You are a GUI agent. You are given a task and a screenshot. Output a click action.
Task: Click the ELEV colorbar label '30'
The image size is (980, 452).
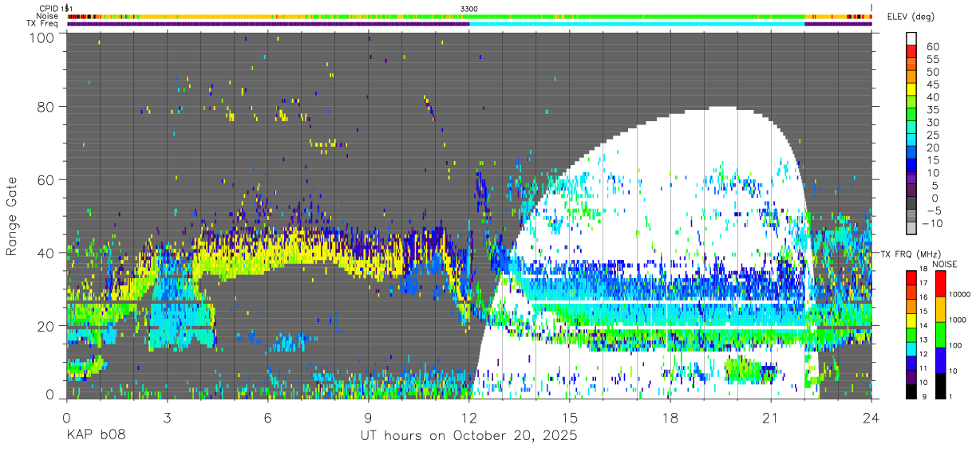(931, 122)
